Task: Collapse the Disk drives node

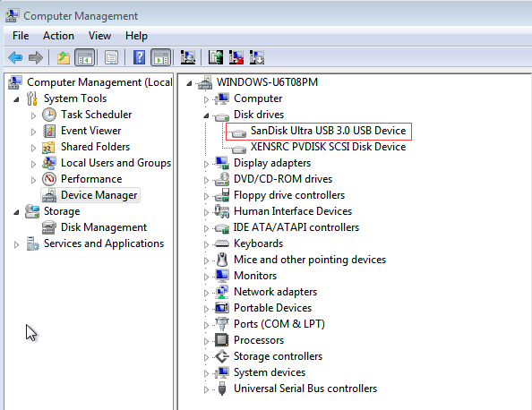Action: coord(206,115)
